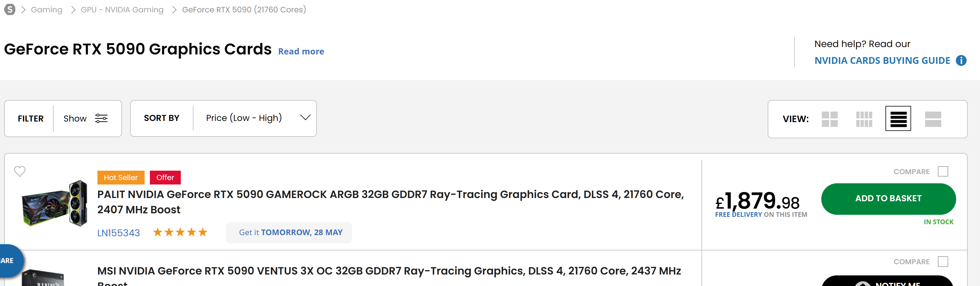This screenshot has height=286, width=980.
Task: Open the Sort By price dropdown
Action: pos(244,118)
